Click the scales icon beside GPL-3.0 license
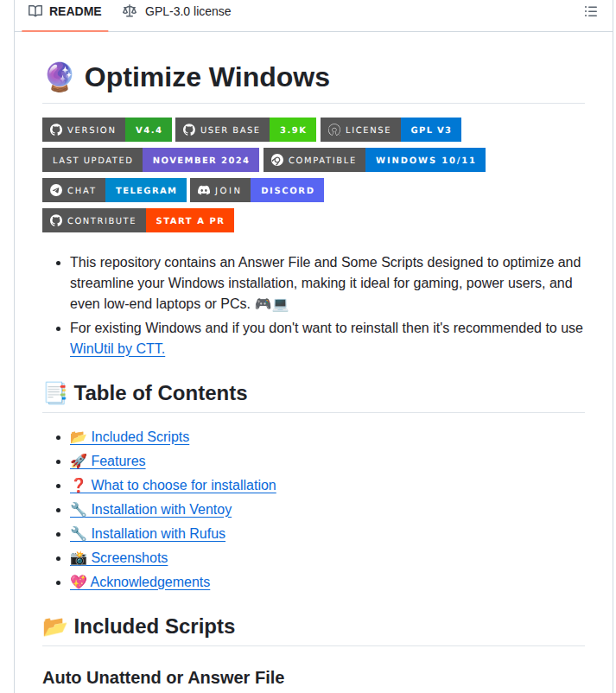 click(130, 11)
